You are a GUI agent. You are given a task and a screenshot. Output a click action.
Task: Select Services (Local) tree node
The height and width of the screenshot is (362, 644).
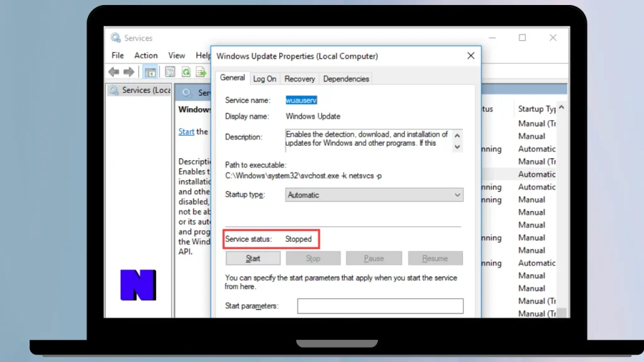point(140,90)
